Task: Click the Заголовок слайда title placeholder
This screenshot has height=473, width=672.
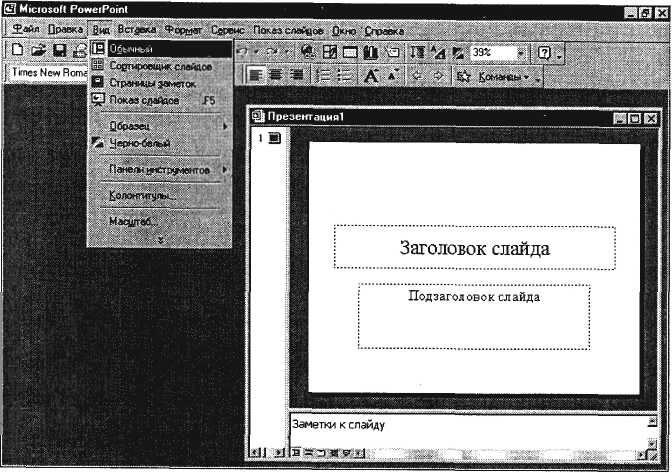Action: coord(474,248)
